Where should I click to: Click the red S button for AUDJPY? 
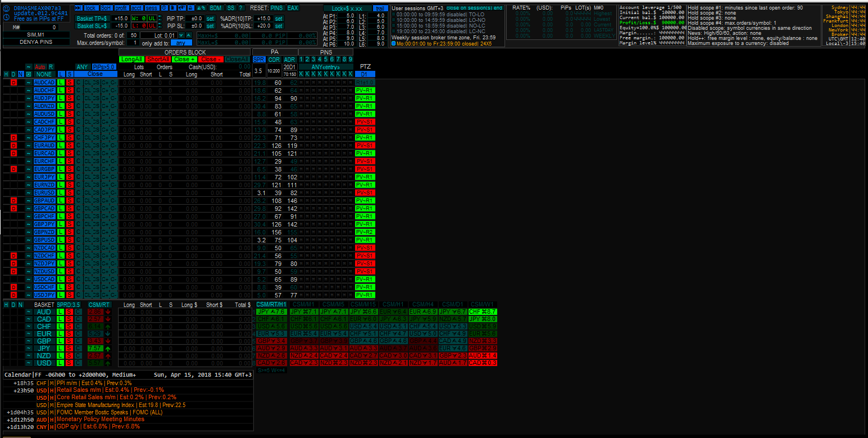pos(70,98)
